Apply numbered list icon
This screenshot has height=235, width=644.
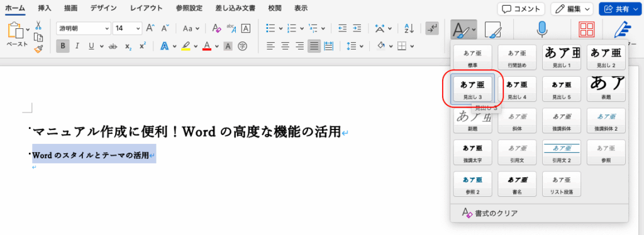(292, 28)
